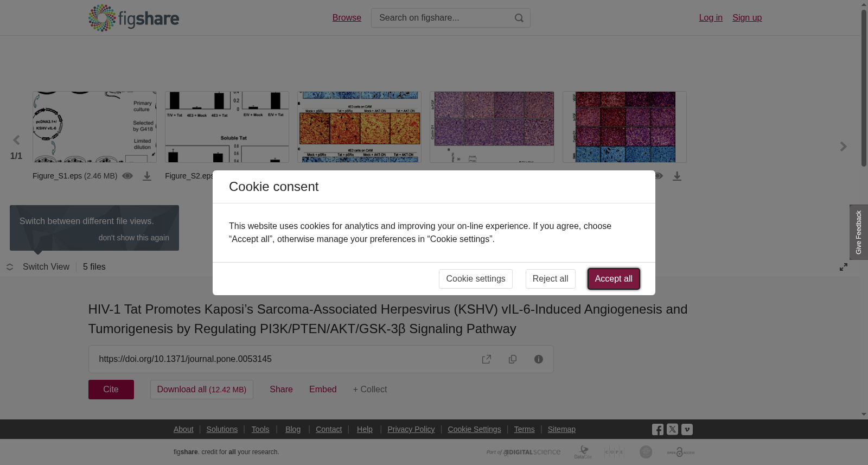868x465 pixels.
Task: Click the 5 files count label
Action: [94, 267]
